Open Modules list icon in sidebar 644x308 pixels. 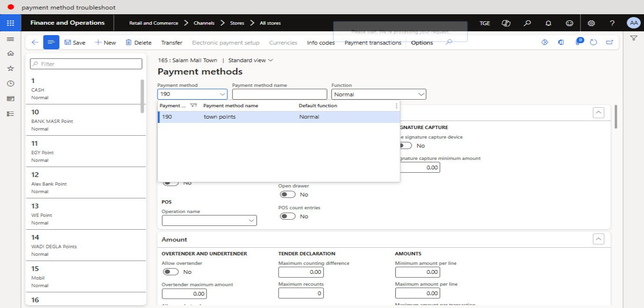click(10, 114)
